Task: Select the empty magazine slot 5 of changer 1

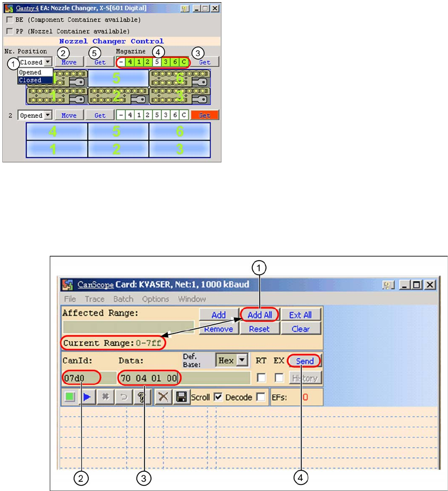Action: pyautogui.click(x=118, y=78)
